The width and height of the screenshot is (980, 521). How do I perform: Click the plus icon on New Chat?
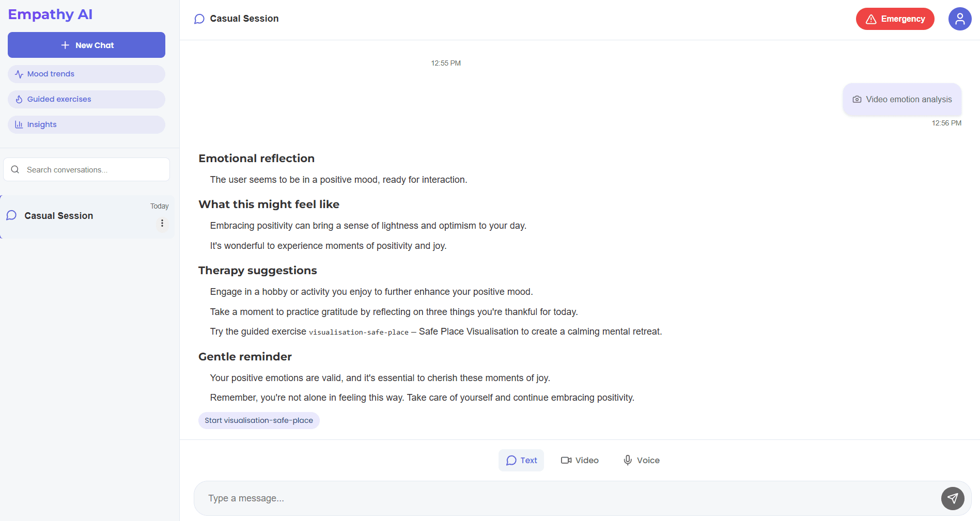(x=65, y=45)
